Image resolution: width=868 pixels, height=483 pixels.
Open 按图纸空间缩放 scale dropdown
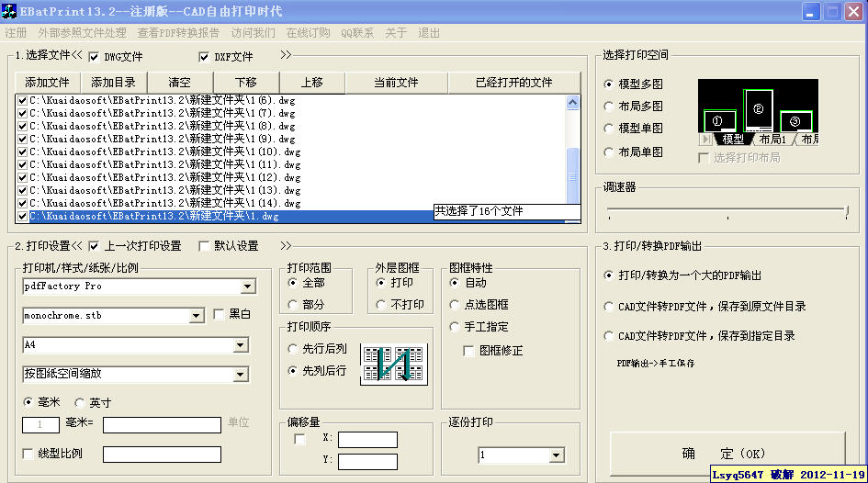pos(241,375)
